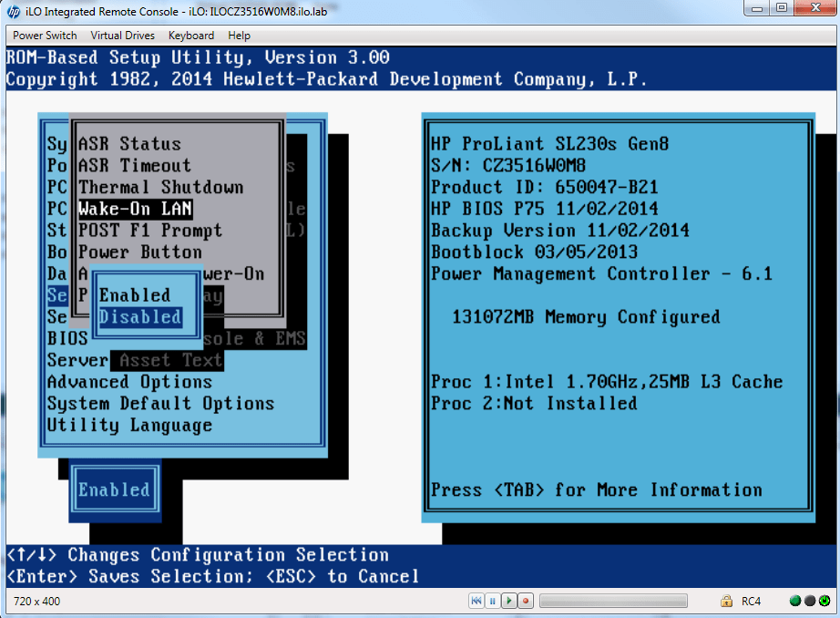Open the Power Switch menu
840x618 pixels.
click(x=45, y=36)
